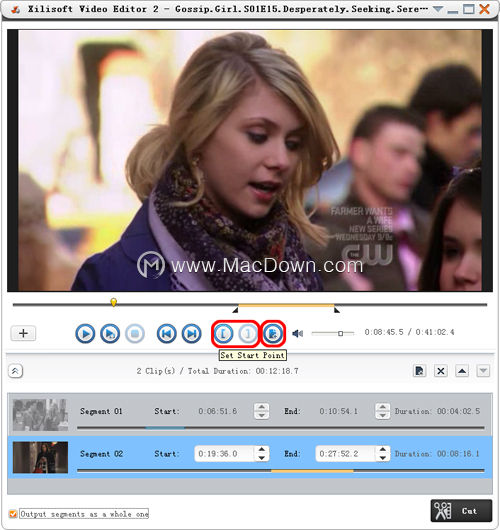Decrease Segment 02 start time stepper
The image size is (500, 530).
(x=261, y=458)
